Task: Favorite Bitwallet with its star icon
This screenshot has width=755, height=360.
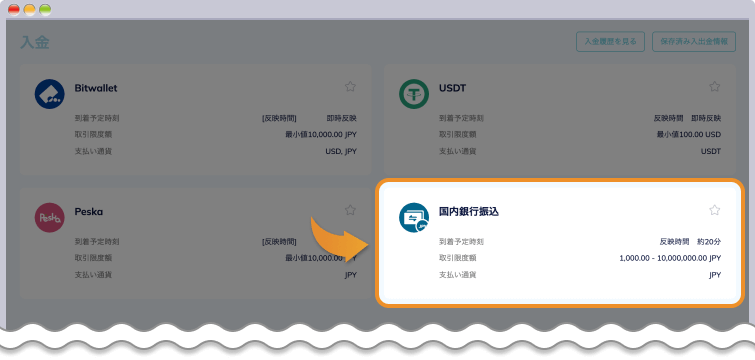Action: pyautogui.click(x=351, y=87)
